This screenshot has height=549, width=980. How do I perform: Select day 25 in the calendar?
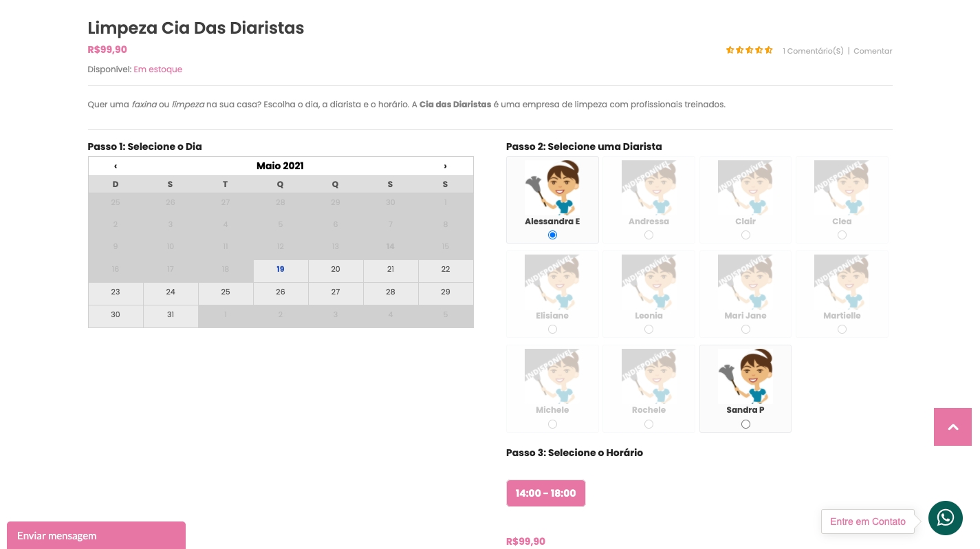point(226,292)
